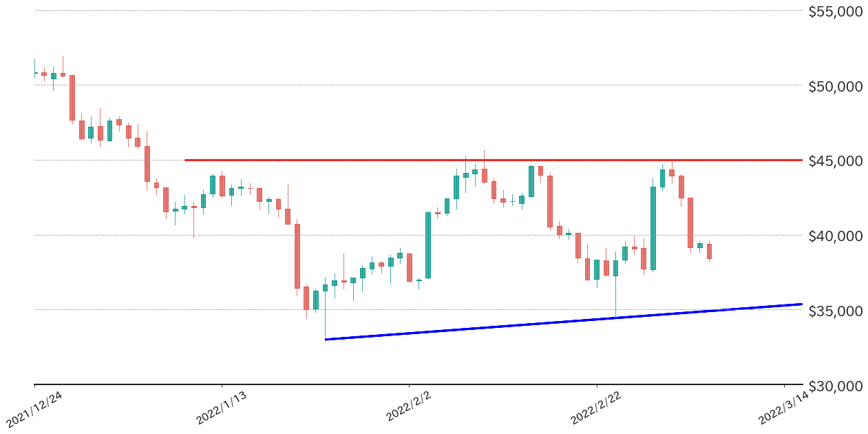The width and height of the screenshot is (868, 434).
Task: Click the long red candle dropping to $36,500 in January
Action: coord(297,256)
